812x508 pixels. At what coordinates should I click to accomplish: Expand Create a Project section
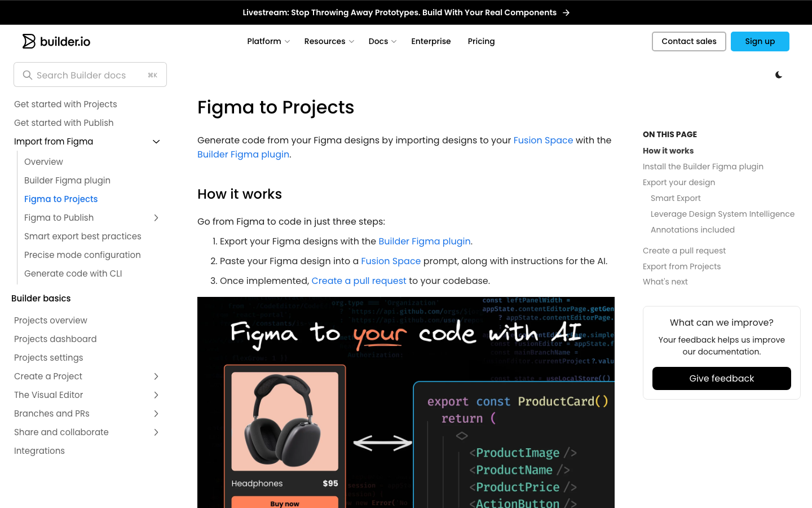click(x=156, y=376)
